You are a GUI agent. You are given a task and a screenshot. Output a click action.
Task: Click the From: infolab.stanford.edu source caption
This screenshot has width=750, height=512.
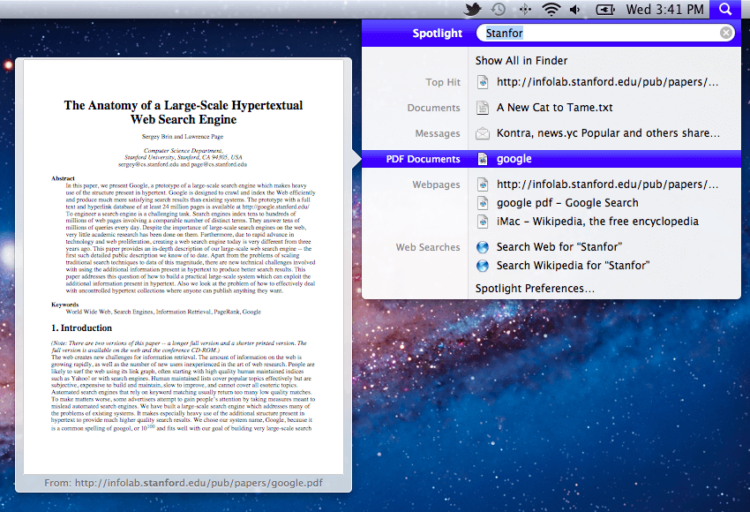point(184,483)
